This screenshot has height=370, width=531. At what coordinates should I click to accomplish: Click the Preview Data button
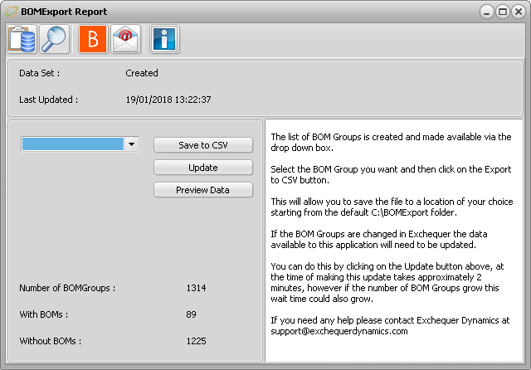[203, 190]
